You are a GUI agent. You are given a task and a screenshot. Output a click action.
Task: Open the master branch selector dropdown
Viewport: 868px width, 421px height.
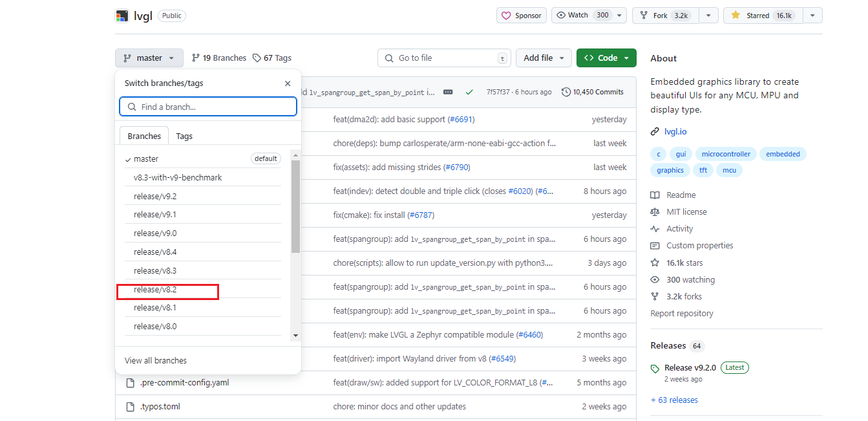point(149,58)
